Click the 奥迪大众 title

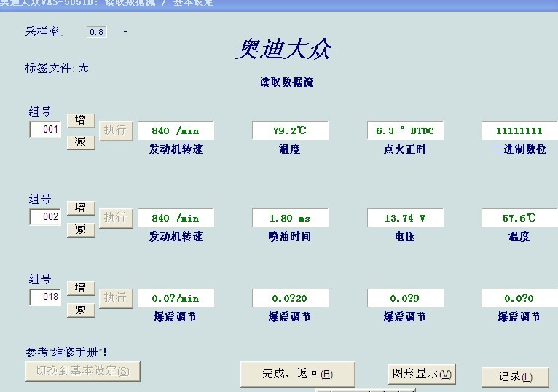tap(284, 49)
